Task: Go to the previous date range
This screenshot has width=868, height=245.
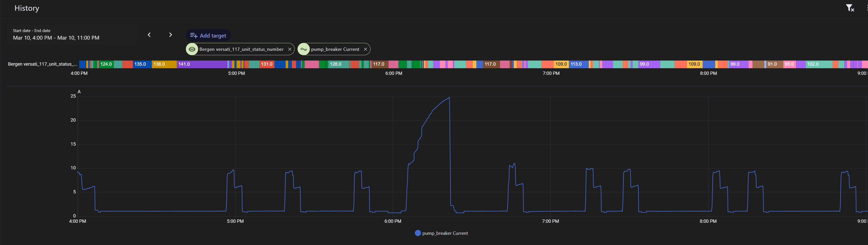Action: click(x=149, y=35)
